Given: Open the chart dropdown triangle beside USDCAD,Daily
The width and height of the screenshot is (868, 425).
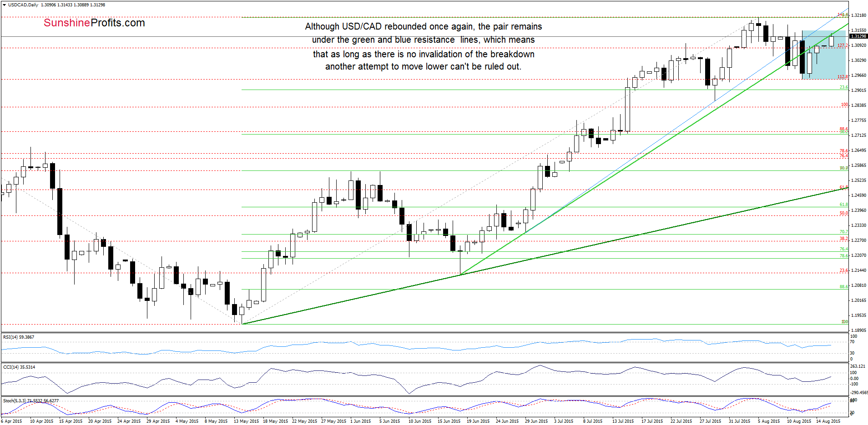Looking at the screenshot, I should pos(5,5).
